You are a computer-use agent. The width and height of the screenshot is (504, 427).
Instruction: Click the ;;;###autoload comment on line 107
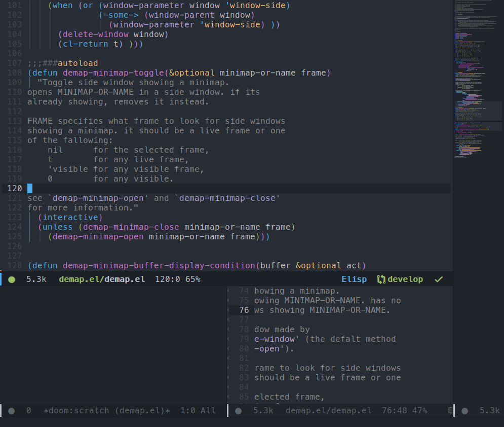click(x=63, y=63)
